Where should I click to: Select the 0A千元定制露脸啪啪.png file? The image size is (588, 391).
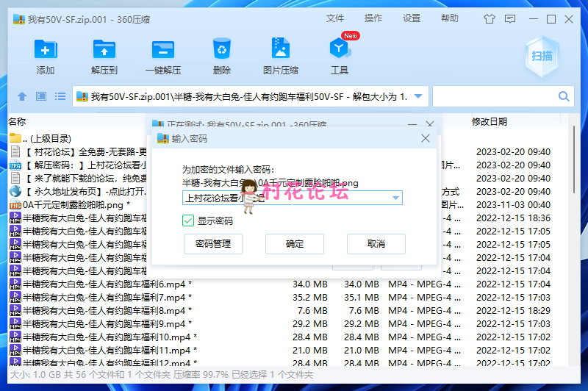pyautogui.click(x=70, y=205)
